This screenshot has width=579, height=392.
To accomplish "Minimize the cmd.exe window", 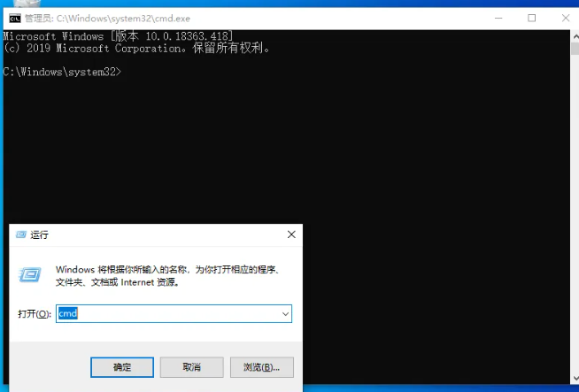I will [498, 18].
